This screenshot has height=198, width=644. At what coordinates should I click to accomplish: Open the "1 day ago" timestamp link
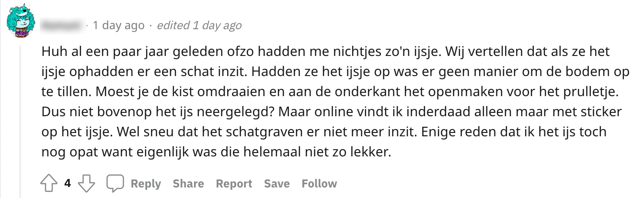tap(118, 25)
